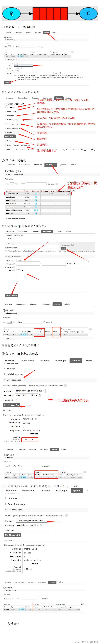Screen dimensions: 100x644
Task: Open Channels tab above Ack message requeue false form
Action: (x=45, y=490)
